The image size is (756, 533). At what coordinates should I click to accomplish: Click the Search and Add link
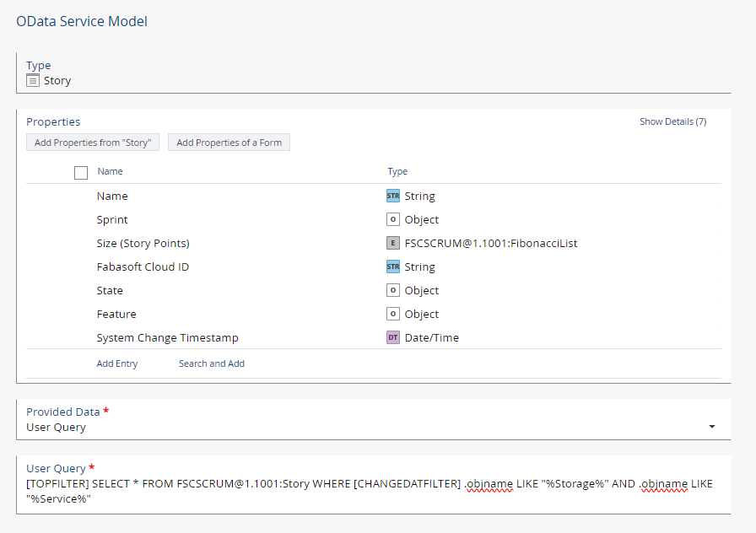click(x=212, y=363)
